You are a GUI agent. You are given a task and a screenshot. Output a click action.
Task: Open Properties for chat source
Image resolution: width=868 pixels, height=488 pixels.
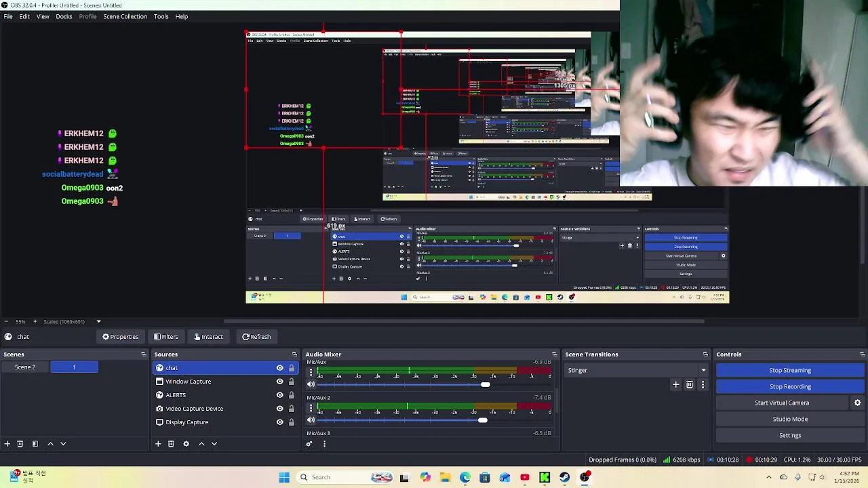coord(121,337)
